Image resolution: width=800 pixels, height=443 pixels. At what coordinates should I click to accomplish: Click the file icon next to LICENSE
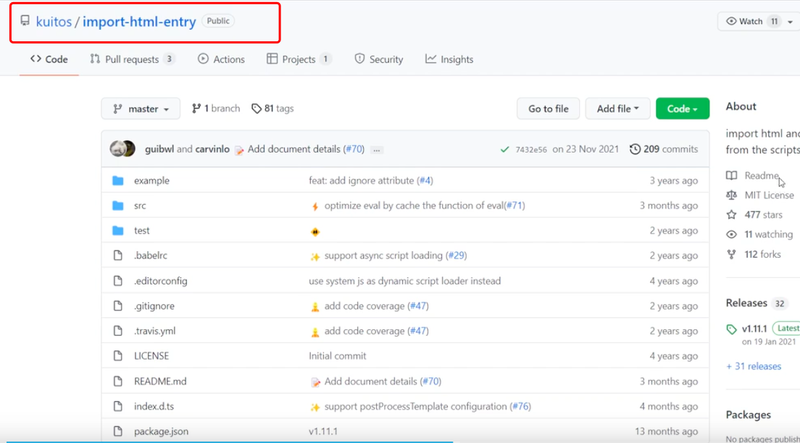click(x=118, y=356)
